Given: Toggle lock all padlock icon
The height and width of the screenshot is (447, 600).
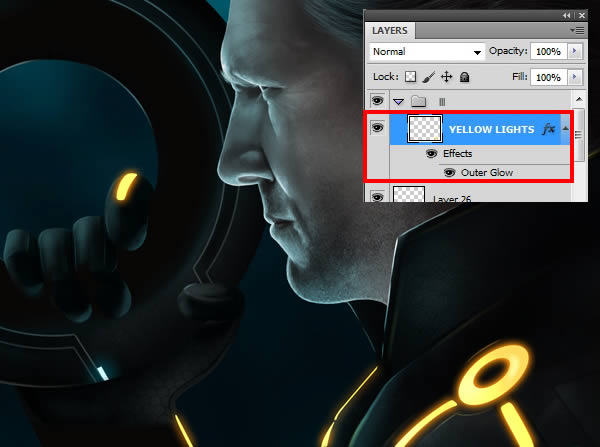Looking at the screenshot, I should point(464,77).
